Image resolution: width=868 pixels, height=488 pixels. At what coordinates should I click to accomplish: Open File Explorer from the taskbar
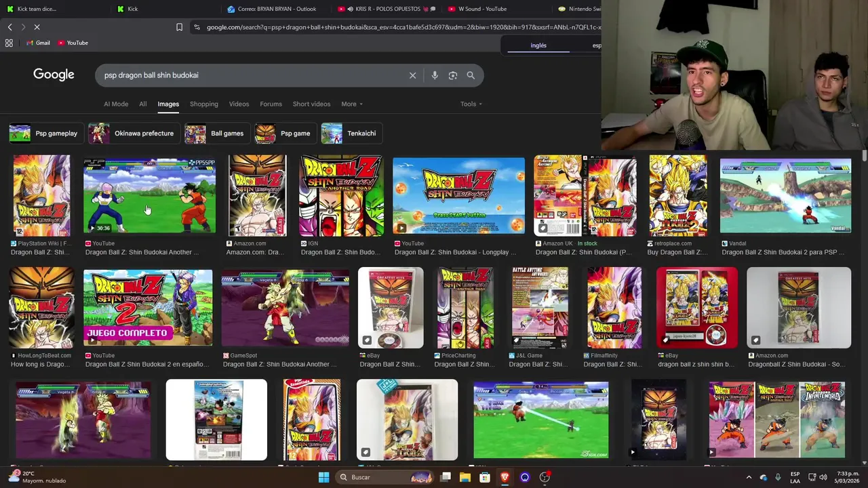[465, 477]
